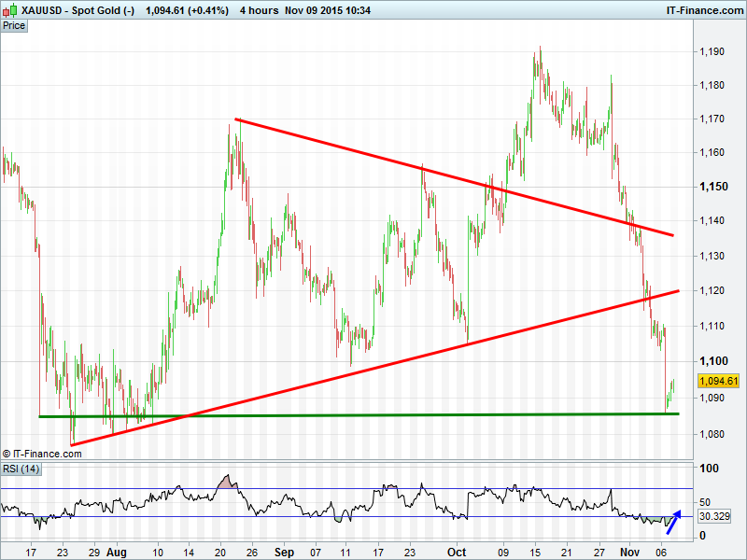Click the 30.329 RSI value tag
This screenshot has height=560, width=747.
(x=714, y=515)
